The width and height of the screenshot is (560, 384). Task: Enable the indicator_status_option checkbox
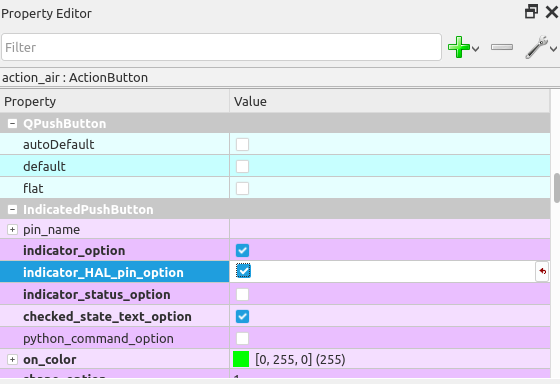(242, 295)
